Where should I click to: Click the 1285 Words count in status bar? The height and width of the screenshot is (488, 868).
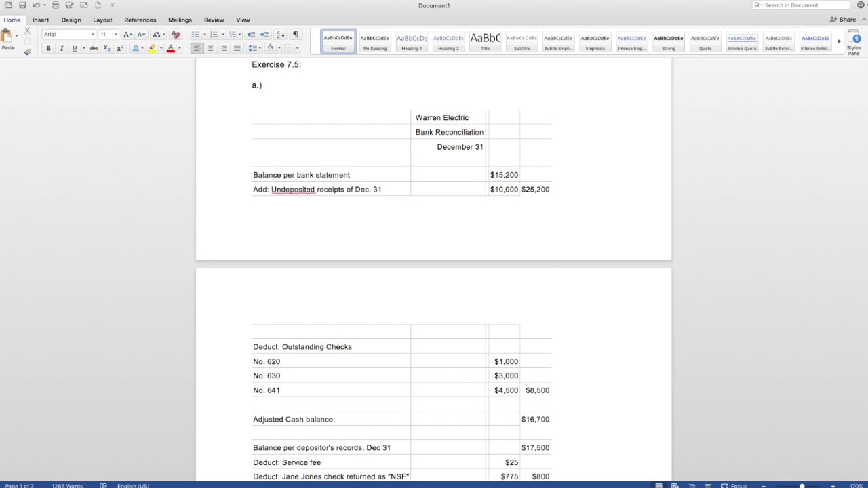click(x=67, y=485)
